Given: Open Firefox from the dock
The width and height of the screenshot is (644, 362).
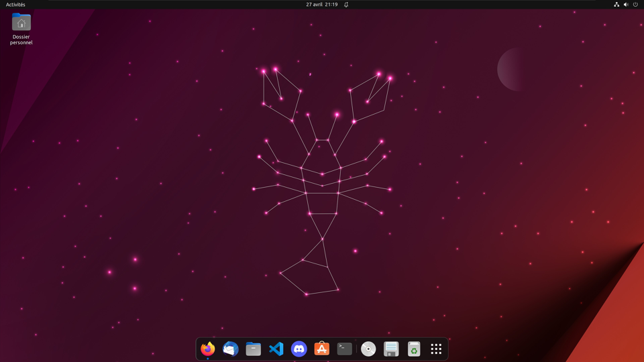Looking at the screenshot, I should coord(208,349).
